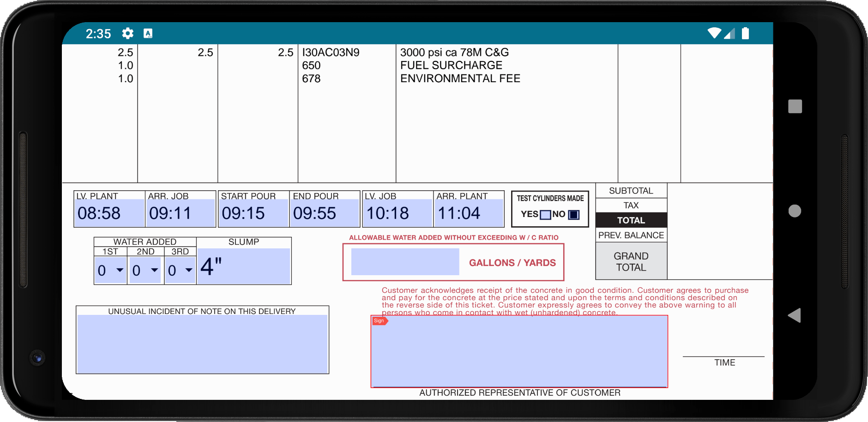Open the 2ND water added dropdown
This screenshot has width=868, height=422.
145,270
